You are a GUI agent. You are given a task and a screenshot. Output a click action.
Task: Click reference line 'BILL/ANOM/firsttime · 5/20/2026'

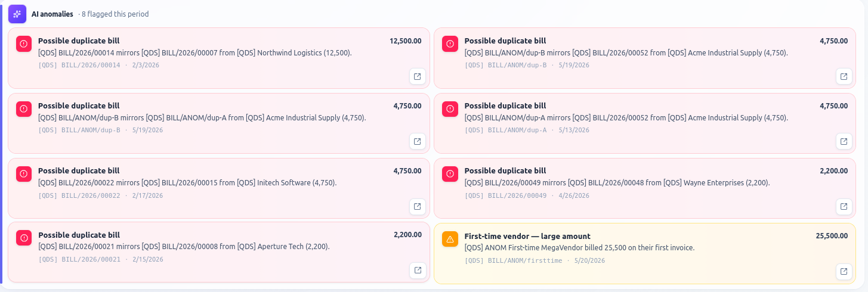coord(535,260)
